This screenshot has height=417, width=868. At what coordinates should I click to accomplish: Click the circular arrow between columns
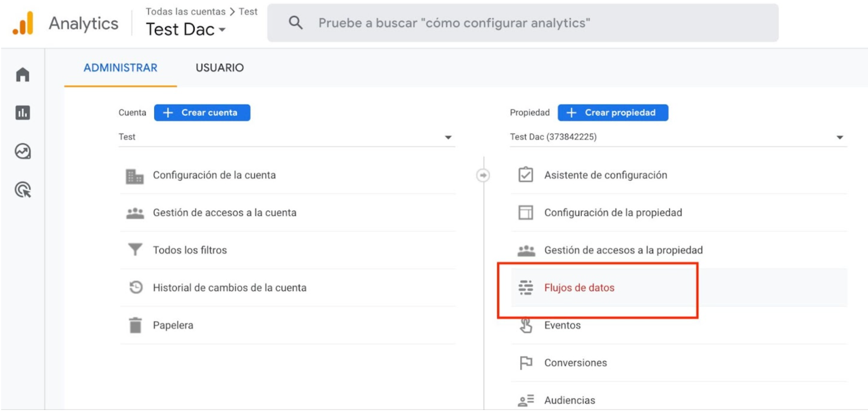click(483, 175)
